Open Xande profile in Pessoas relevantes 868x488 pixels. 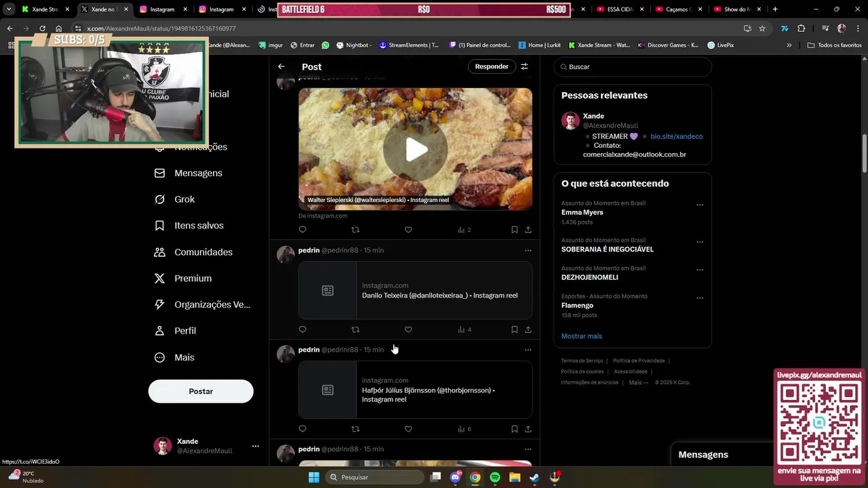pyautogui.click(x=593, y=116)
